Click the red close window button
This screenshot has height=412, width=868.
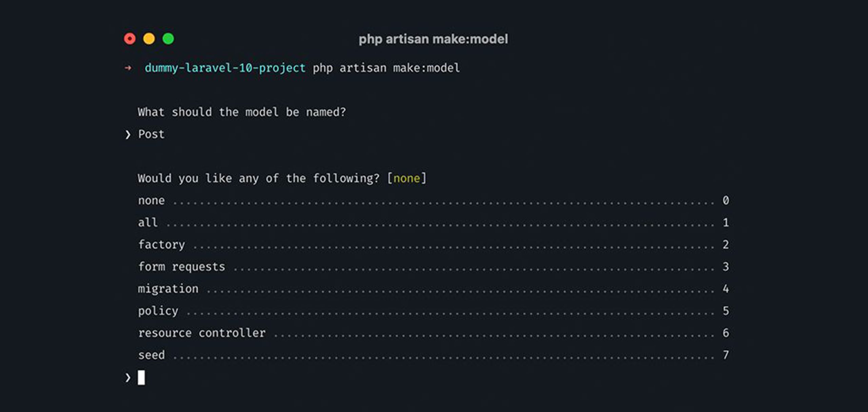pyautogui.click(x=130, y=39)
